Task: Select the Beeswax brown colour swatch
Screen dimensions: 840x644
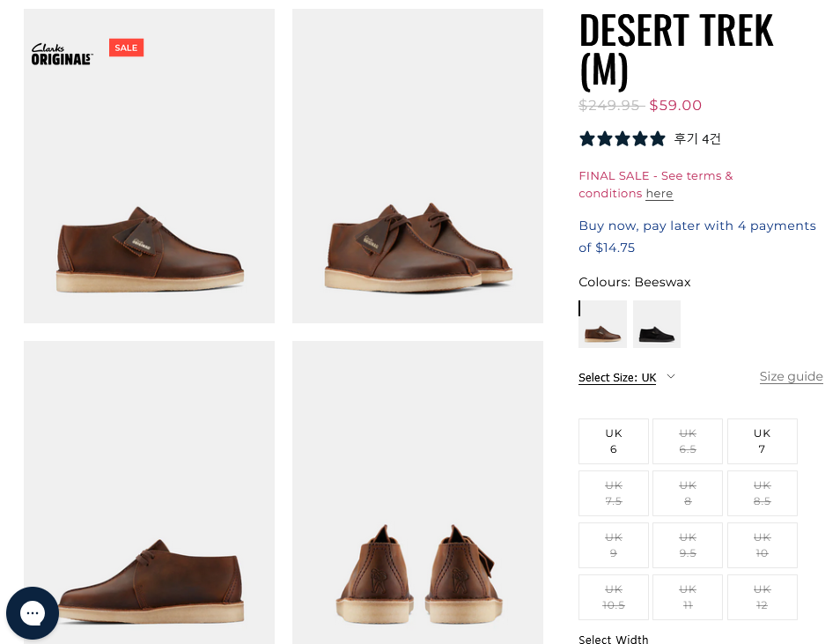Action: [x=603, y=324]
